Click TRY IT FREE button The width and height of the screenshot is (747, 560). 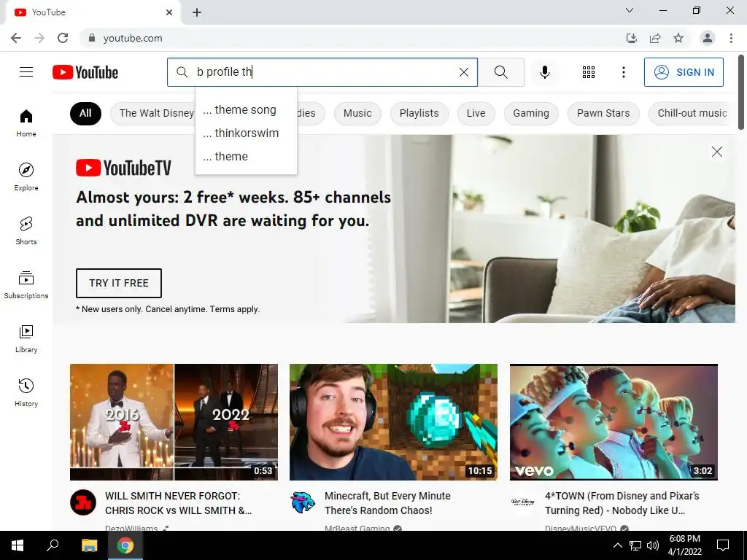(119, 283)
